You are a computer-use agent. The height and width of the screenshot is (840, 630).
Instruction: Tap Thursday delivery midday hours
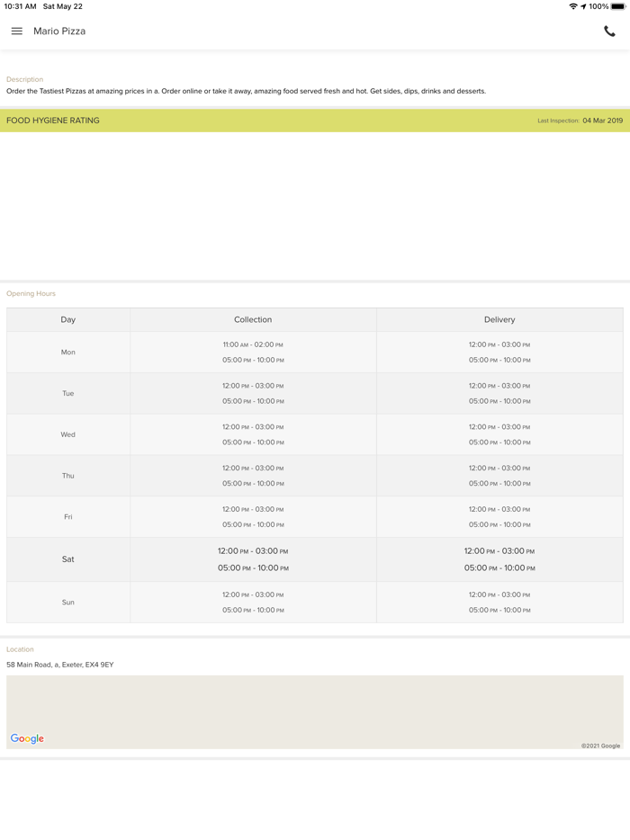coord(499,469)
